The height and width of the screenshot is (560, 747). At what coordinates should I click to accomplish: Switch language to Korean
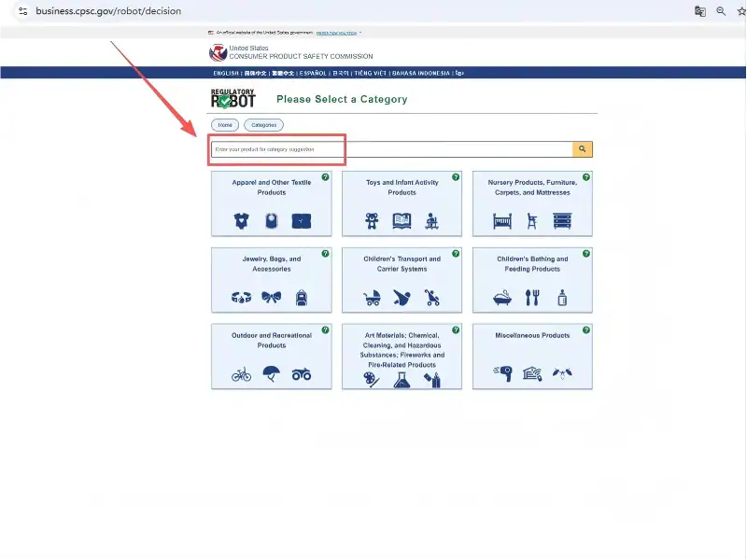(341, 74)
